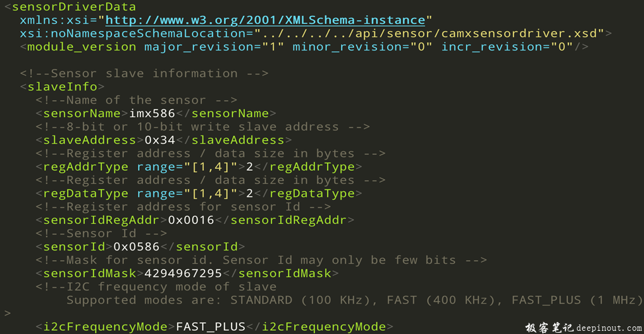Image resolution: width=644 pixels, height=334 pixels.
Task: Click the 'Sensor slave information' comment
Action: point(145,73)
